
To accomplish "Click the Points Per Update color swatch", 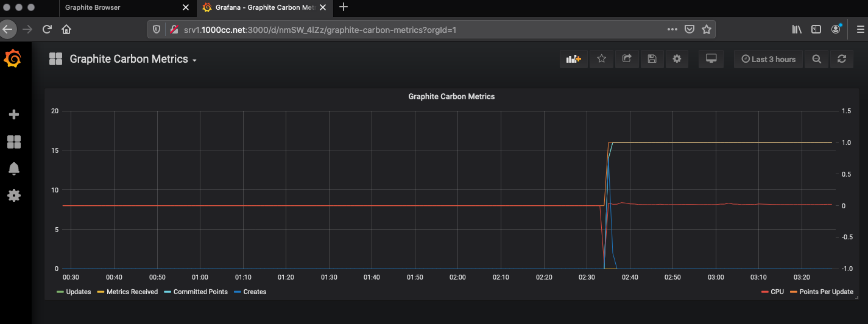I will pyautogui.click(x=794, y=292).
